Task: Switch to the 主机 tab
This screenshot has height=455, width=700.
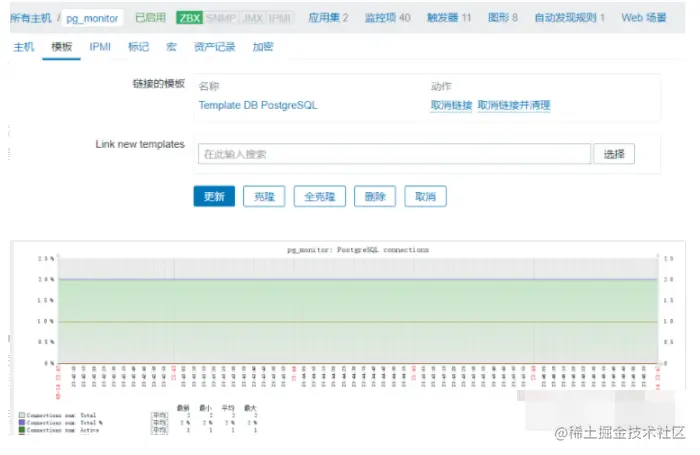Action: (24, 47)
